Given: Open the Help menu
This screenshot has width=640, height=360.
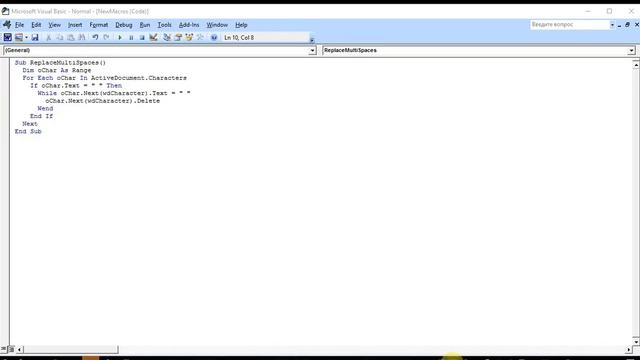Looking at the screenshot, I should coord(241,25).
